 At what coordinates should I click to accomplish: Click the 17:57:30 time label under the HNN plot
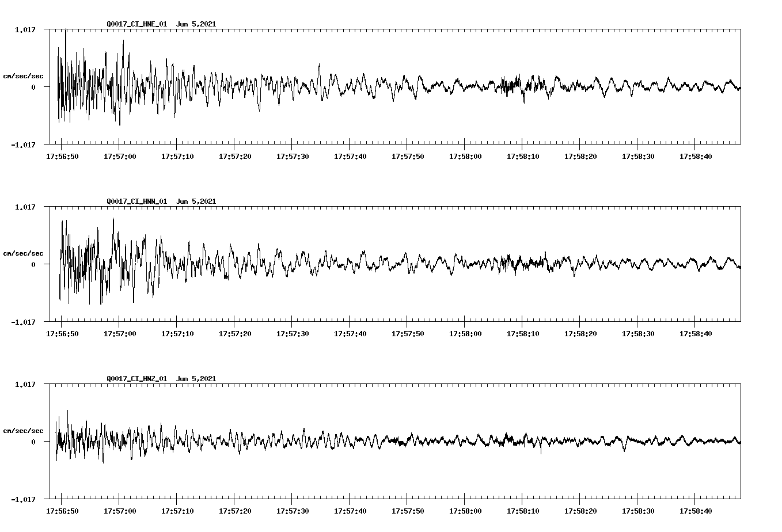293,334
